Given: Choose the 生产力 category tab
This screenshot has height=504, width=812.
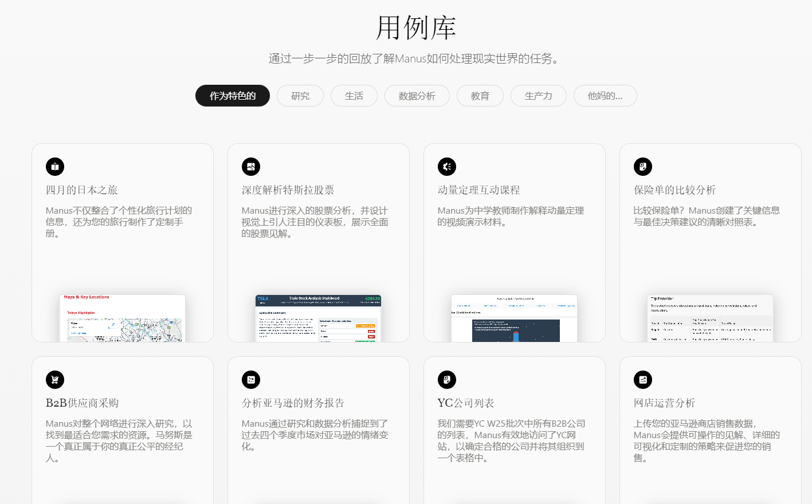Looking at the screenshot, I should pyautogui.click(x=539, y=96).
